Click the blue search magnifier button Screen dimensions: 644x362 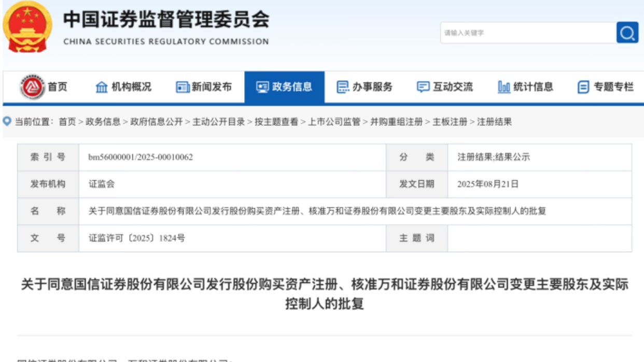pos(627,33)
